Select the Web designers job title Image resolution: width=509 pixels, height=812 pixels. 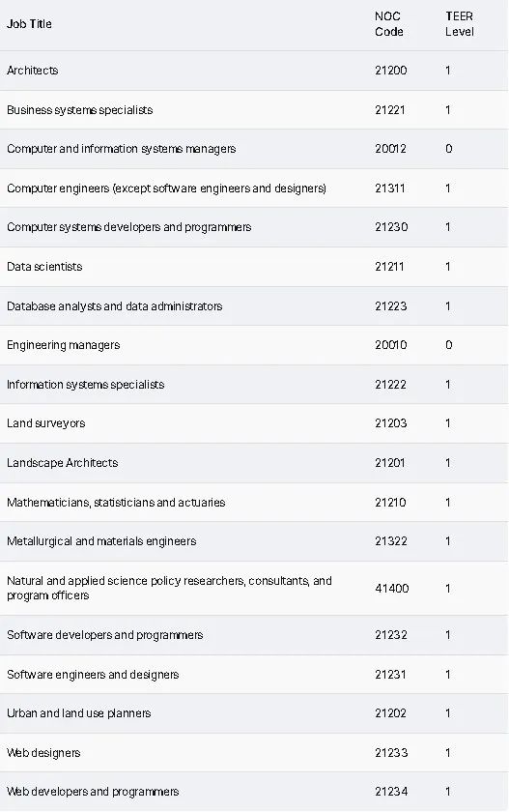tap(43, 753)
